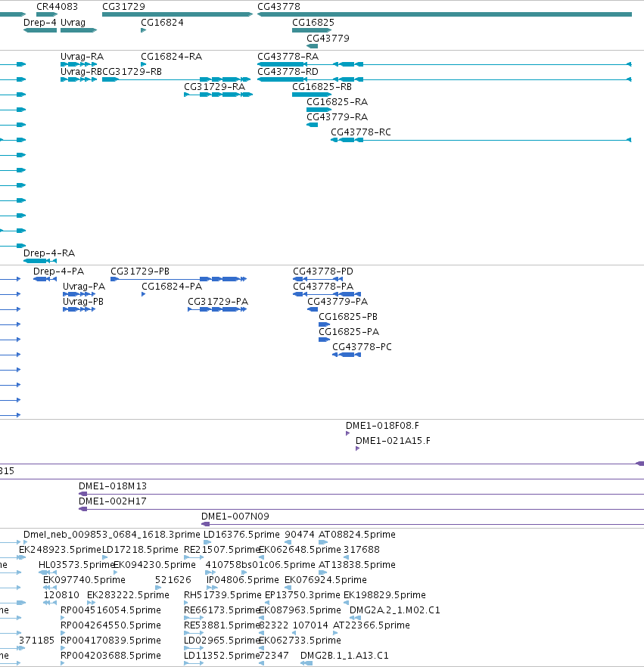This screenshot has height=667, width=644.
Task: Select the CG16825 gene bar
Action: click(312, 30)
